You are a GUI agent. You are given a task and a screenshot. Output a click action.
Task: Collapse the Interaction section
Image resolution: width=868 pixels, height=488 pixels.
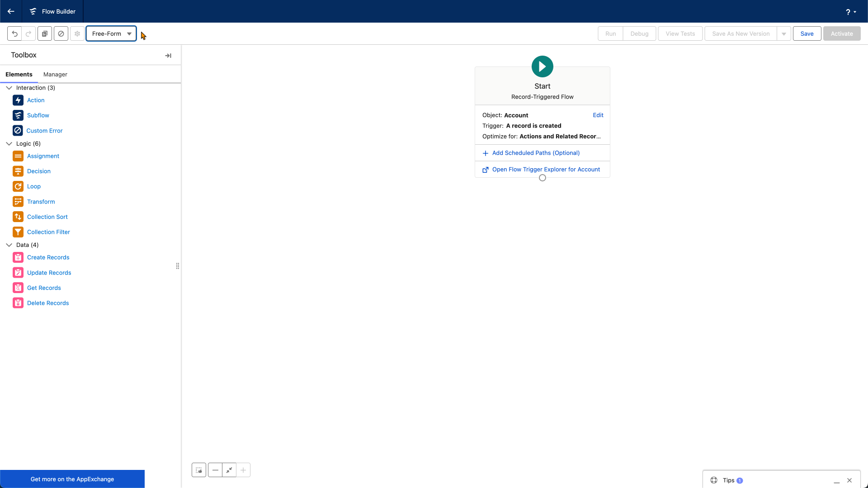coord(9,88)
